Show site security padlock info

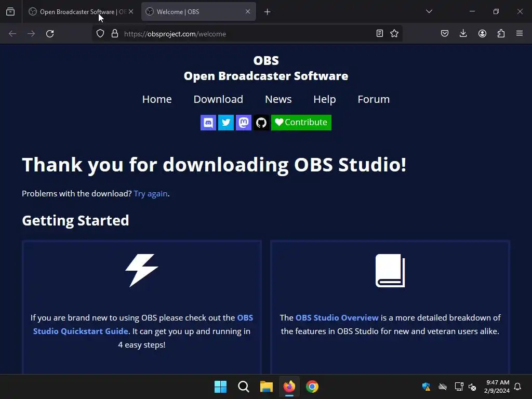pos(115,34)
